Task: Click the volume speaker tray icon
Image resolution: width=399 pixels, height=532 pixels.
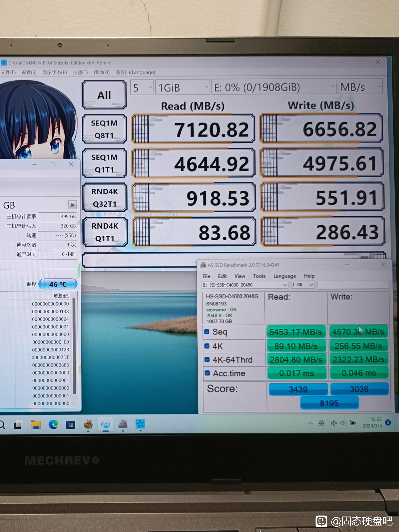Action: coord(343,423)
